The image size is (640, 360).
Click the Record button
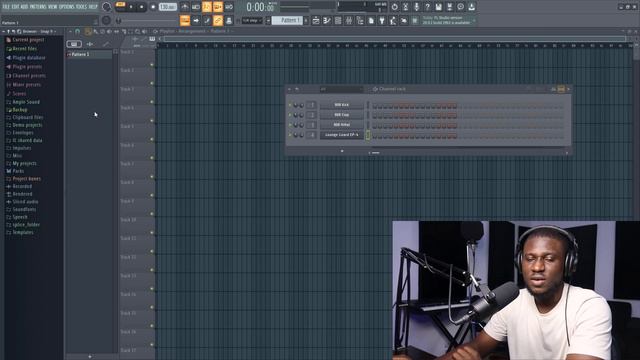click(x=153, y=7)
